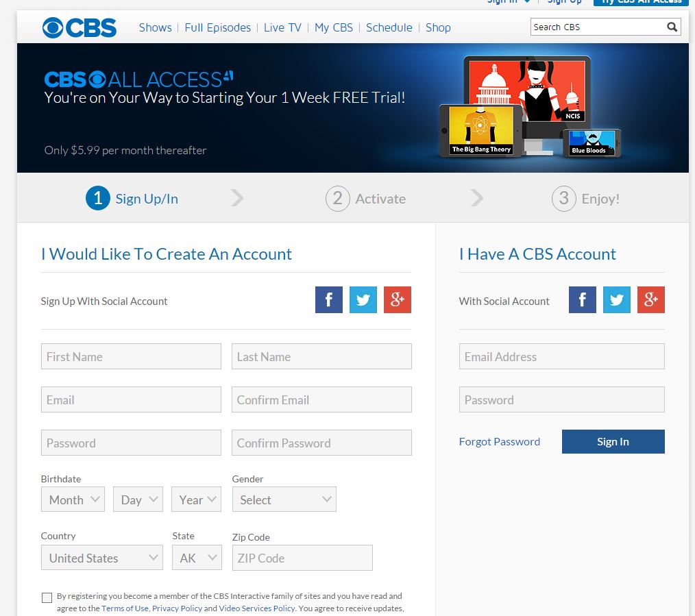This screenshot has height=616, width=695.
Task: Focus the ZIP Code field
Action: [x=302, y=558]
